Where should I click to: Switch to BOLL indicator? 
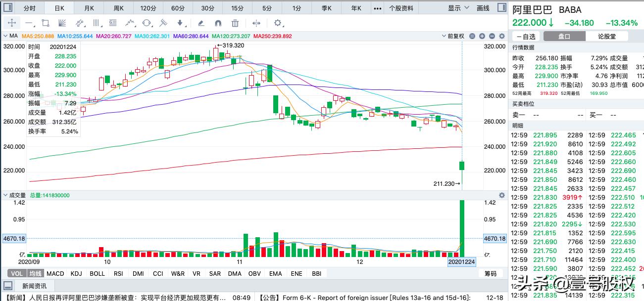[98, 273]
